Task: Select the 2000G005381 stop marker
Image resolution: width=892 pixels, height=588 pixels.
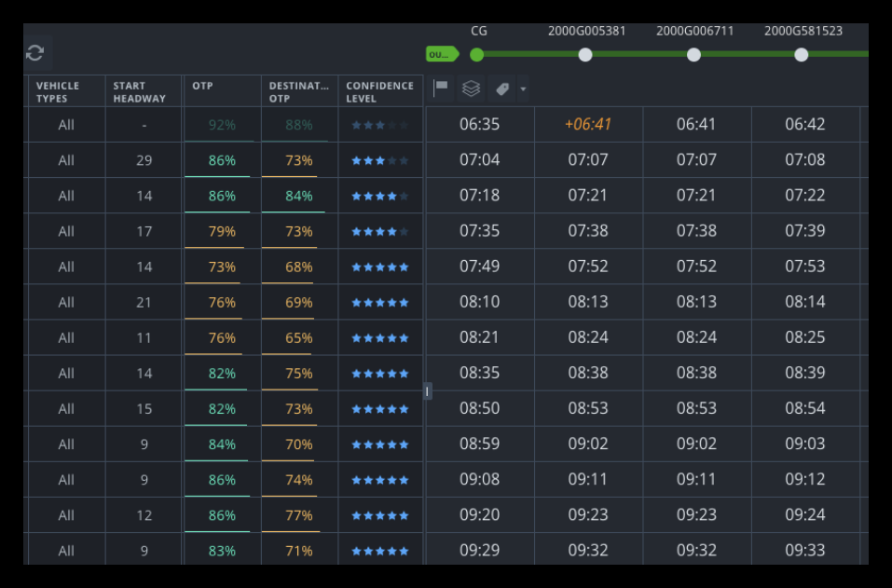Action: pos(585,55)
